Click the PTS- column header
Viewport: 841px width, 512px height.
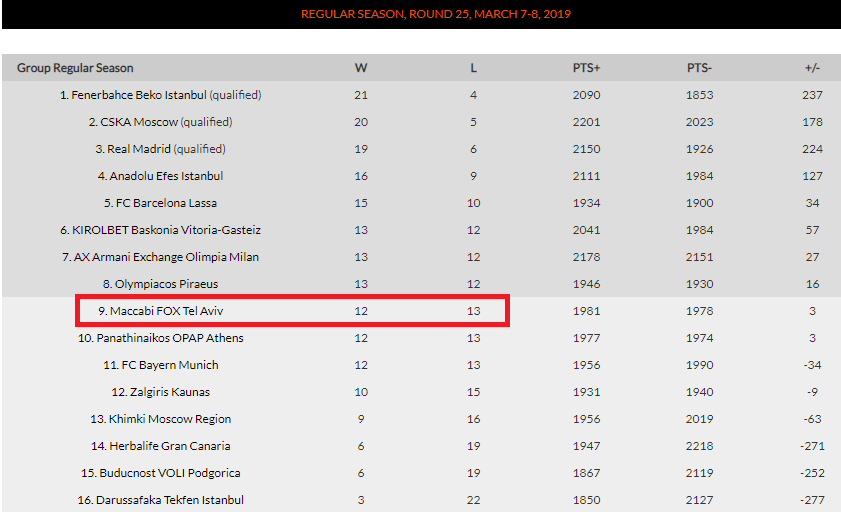pos(699,68)
